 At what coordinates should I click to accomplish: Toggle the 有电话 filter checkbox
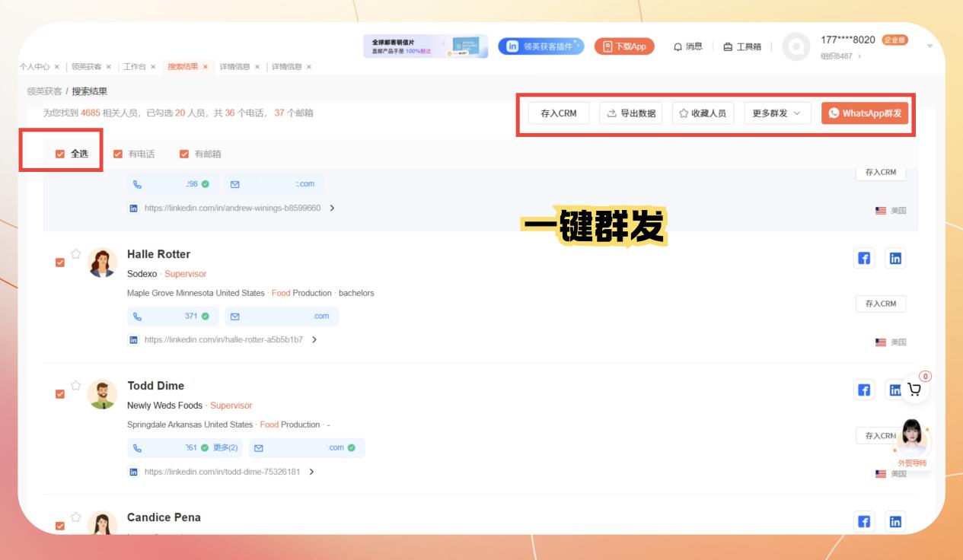(118, 154)
